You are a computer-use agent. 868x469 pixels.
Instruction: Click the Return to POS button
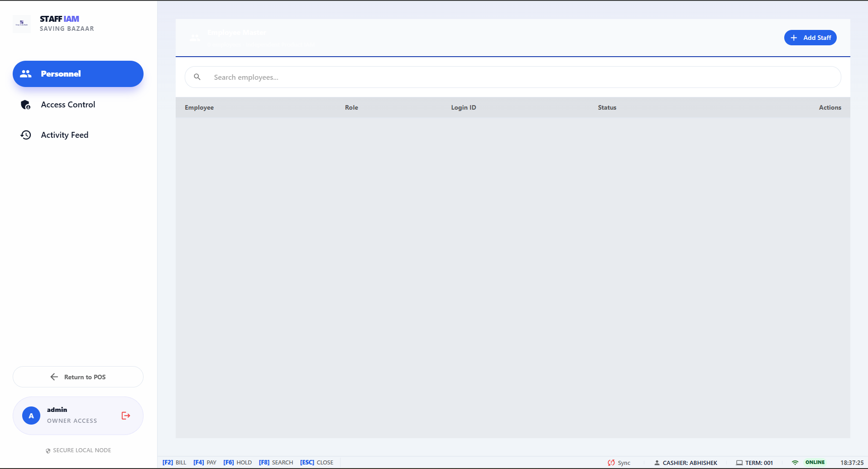click(x=78, y=377)
